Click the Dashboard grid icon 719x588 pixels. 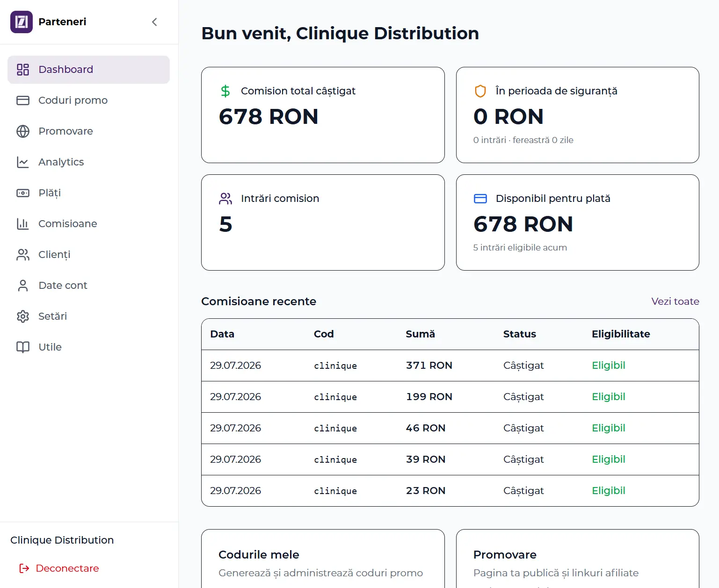[x=23, y=70]
